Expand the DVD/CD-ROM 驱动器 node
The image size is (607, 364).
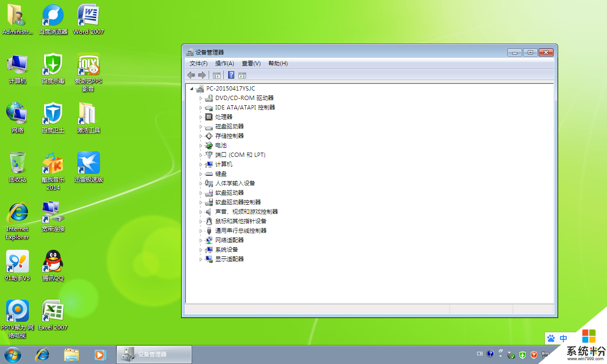[201, 98]
